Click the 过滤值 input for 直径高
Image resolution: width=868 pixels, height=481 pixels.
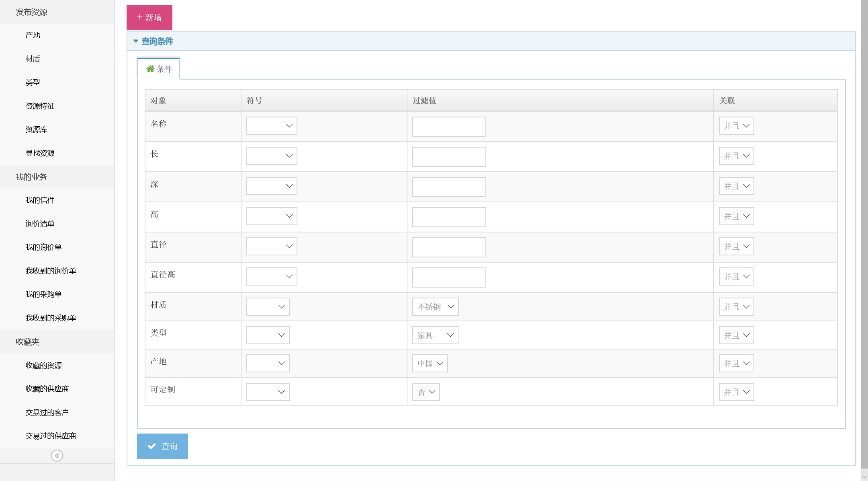(x=449, y=277)
